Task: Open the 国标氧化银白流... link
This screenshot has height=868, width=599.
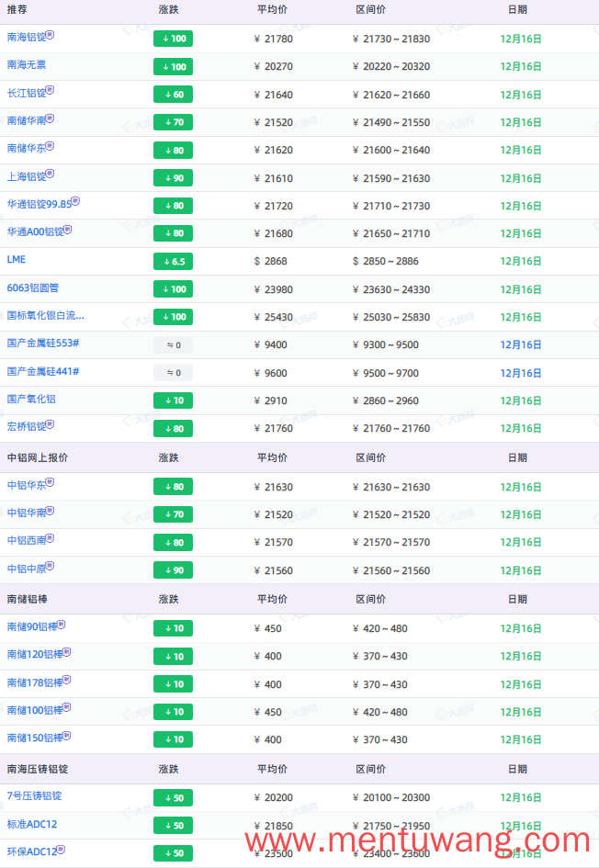Action: [x=45, y=316]
